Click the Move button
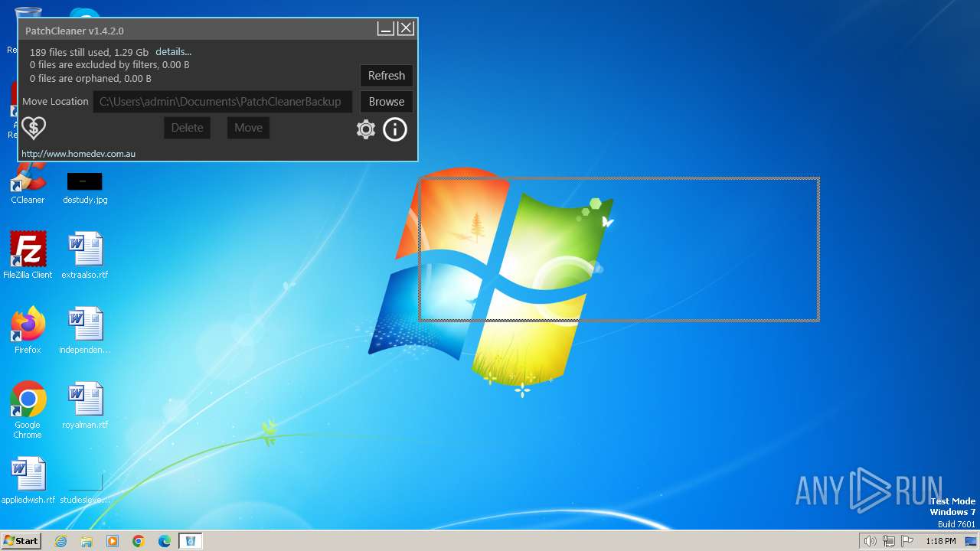980x551 pixels. pyautogui.click(x=248, y=128)
